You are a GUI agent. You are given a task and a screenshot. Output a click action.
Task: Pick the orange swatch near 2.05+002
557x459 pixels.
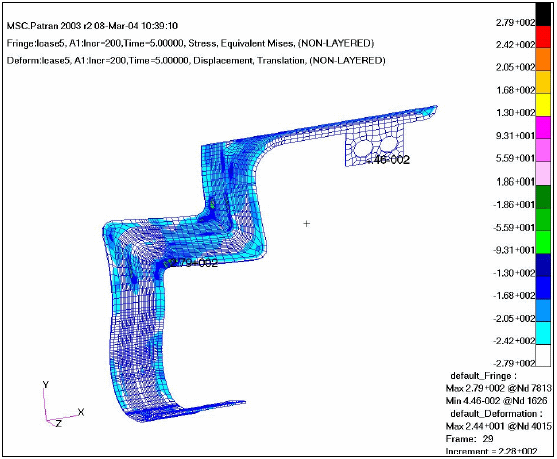(x=543, y=60)
